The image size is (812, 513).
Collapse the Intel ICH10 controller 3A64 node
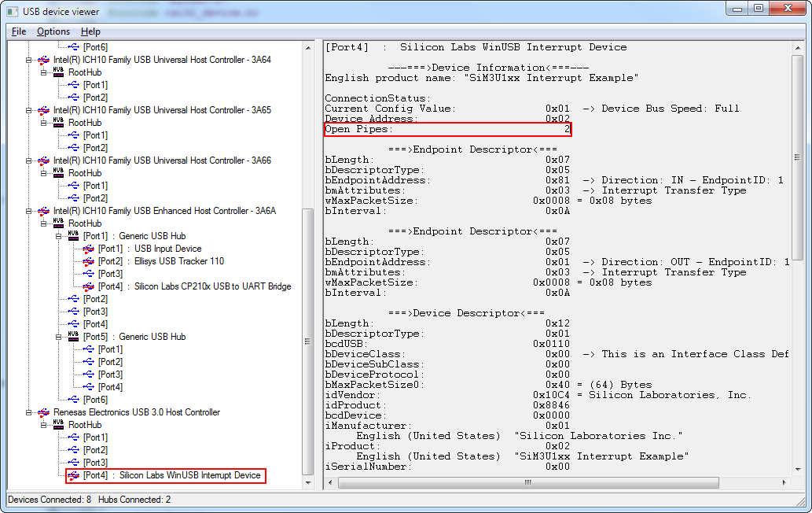coord(29,60)
